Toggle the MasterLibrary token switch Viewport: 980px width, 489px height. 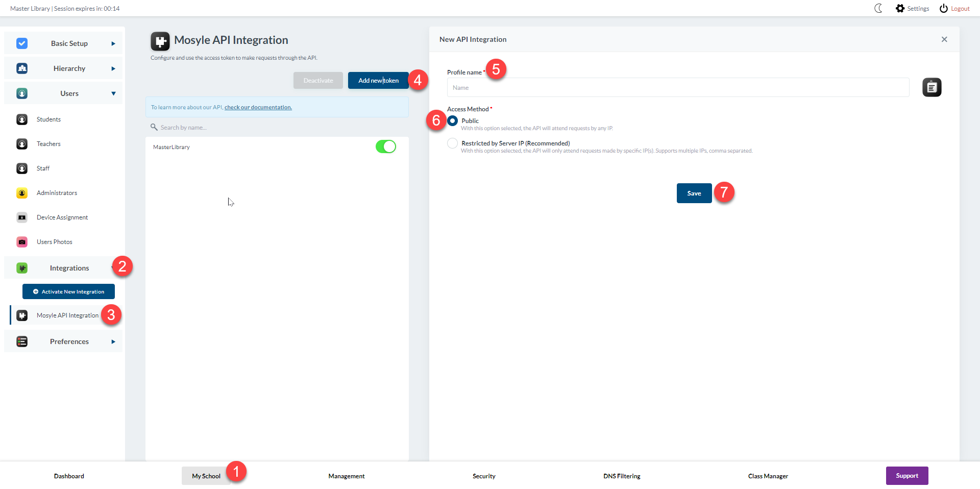(386, 146)
